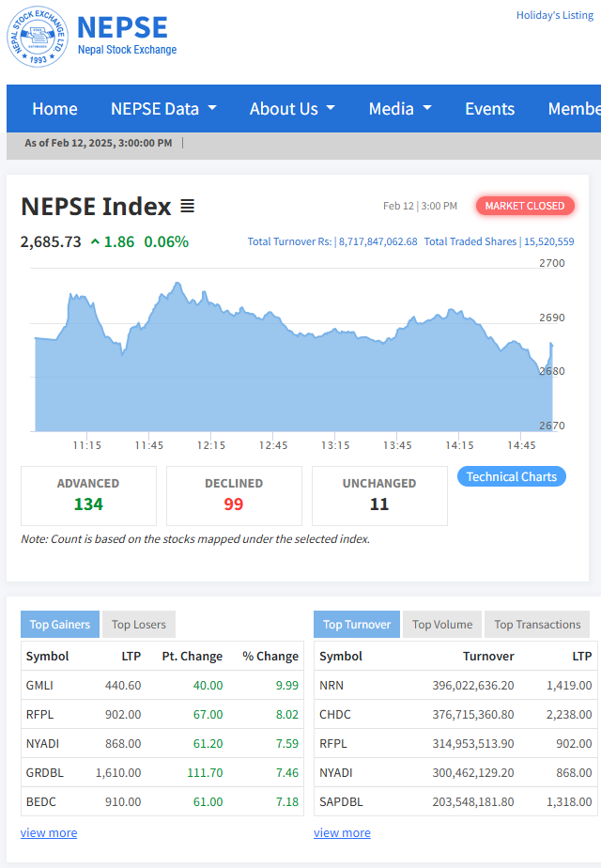Switch to the Top Volume tab
The image size is (601, 868).
pos(441,625)
